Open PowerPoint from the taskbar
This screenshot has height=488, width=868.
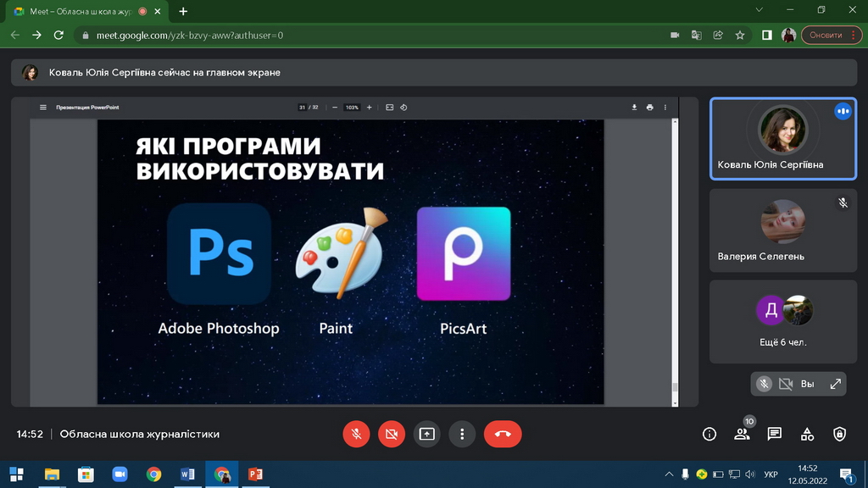click(x=256, y=474)
